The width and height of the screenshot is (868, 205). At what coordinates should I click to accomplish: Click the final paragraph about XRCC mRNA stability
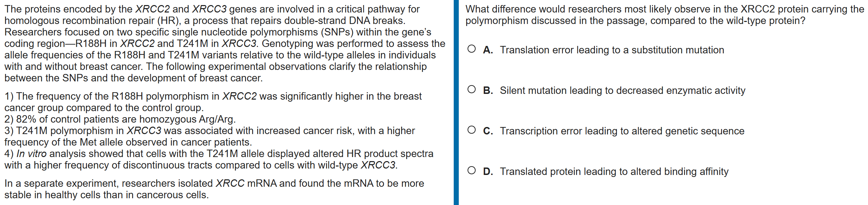(x=214, y=189)
